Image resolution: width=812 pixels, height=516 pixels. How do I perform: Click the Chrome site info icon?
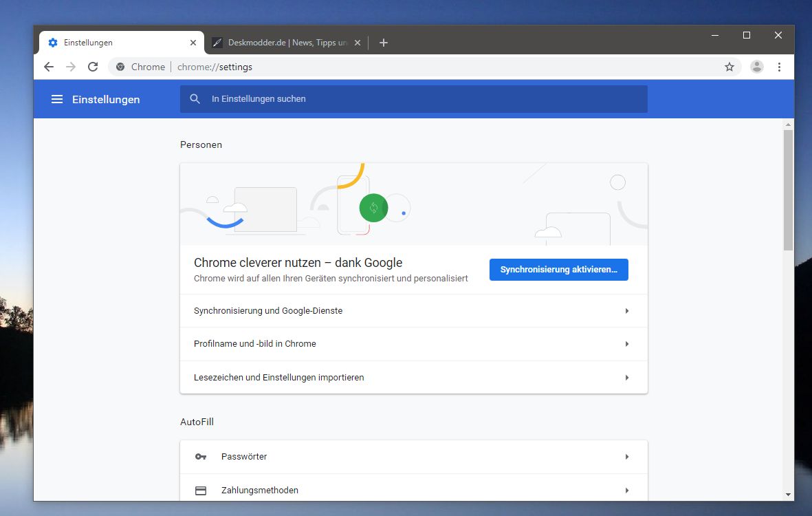point(120,67)
